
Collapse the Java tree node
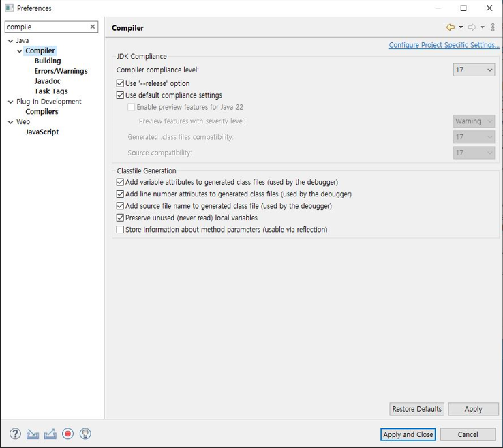[11, 41]
